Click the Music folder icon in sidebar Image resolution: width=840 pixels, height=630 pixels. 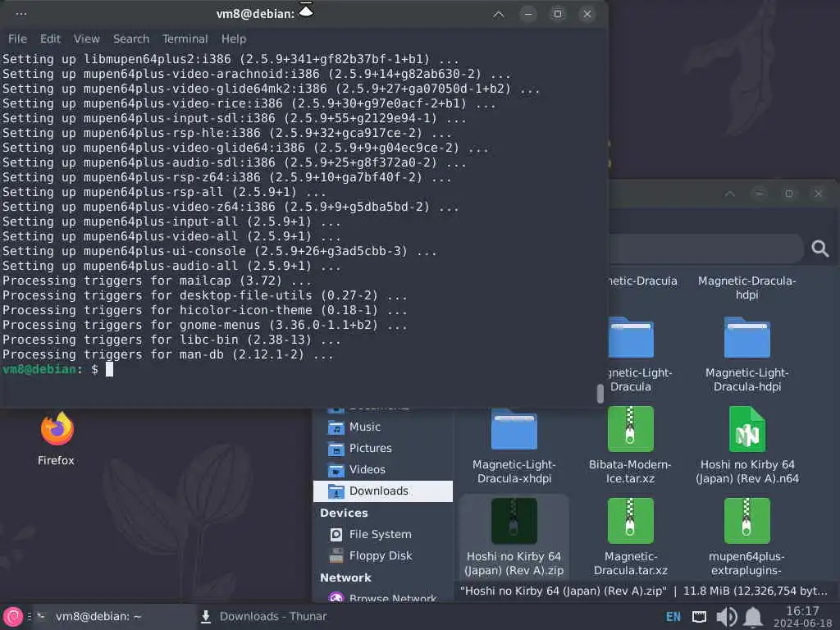336,427
